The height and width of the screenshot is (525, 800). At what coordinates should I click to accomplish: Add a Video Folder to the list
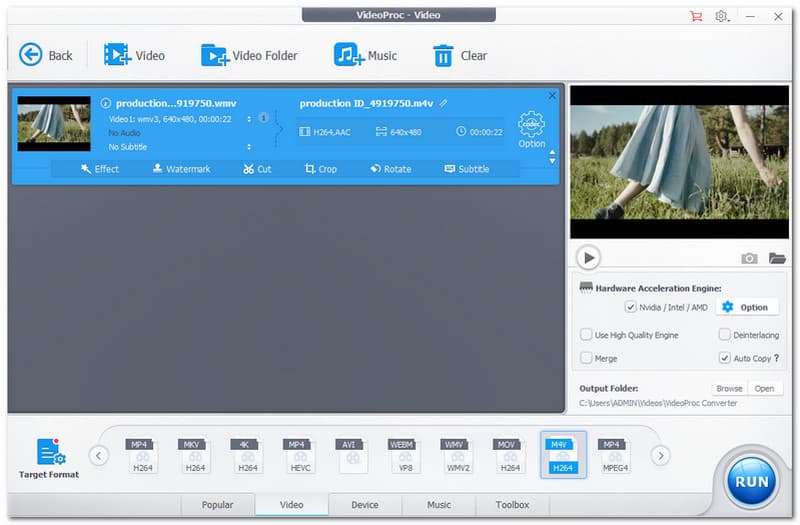pyautogui.click(x=248, y=55)
